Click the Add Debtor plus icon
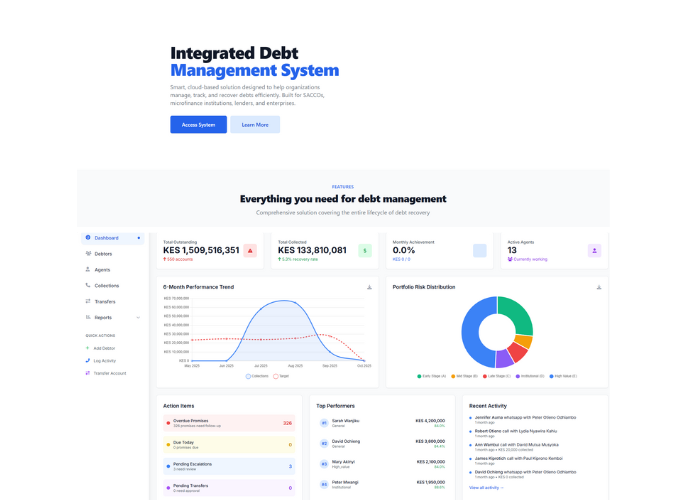 pyautogui.click(x=87, y=347)
